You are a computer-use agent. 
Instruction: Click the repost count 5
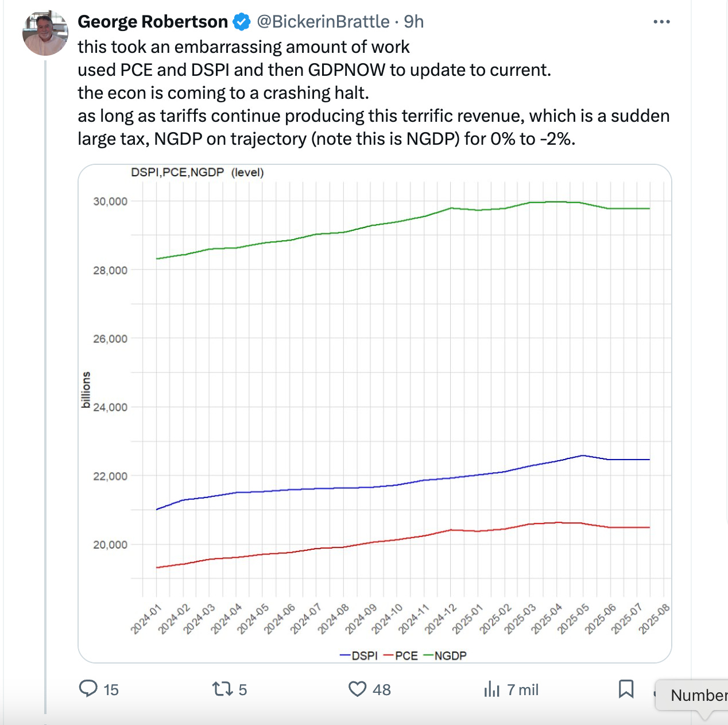243,689
